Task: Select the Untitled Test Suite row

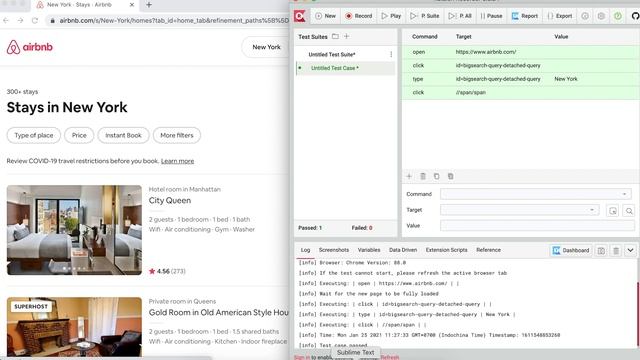Action: tap(345, 54)
